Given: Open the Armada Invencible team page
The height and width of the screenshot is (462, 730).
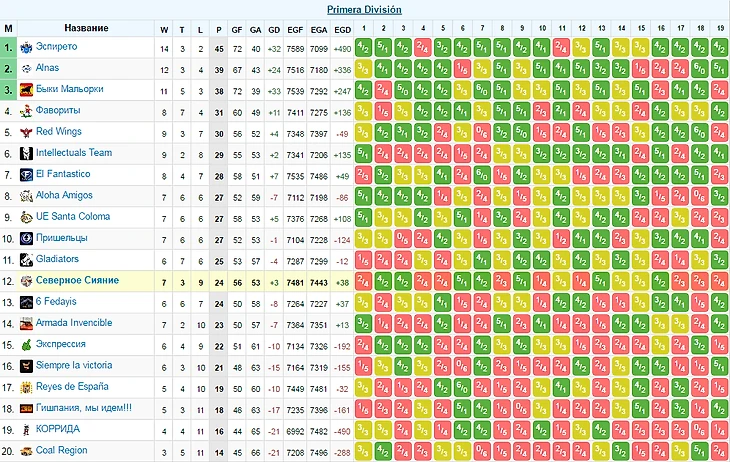Looking at the screenshot, I should 74,322.
